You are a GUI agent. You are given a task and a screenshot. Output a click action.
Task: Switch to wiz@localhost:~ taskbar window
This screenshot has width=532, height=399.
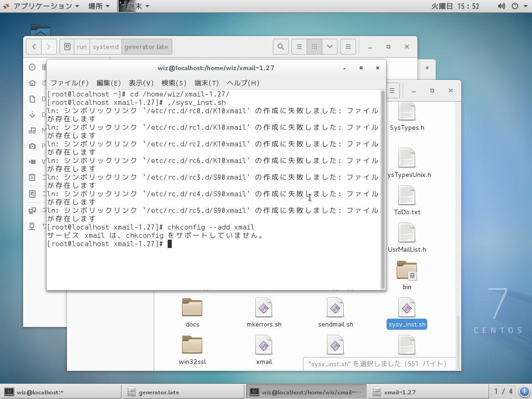tap(61, 392)
